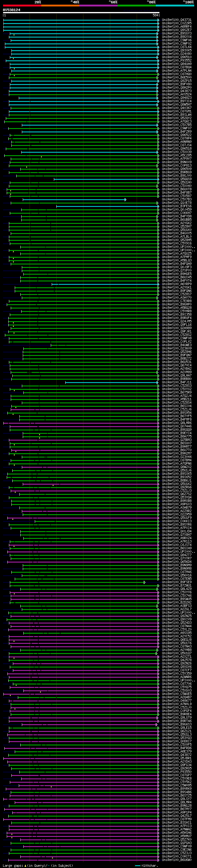This screenshot has width=197, height=868.
Task: Open hit UniRef100_Q5QQS9
Action: click(176, 179)
